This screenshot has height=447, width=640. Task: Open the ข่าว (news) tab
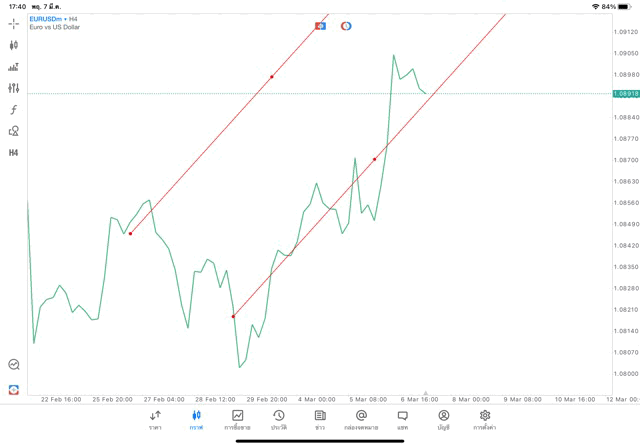point(320,419)
